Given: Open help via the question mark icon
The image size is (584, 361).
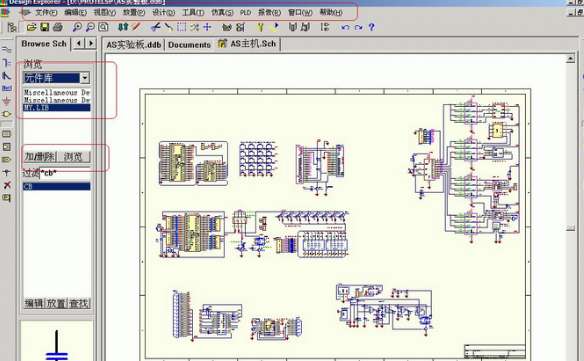Looking at the screenshot, I should pyautogui.click(x=371, y=27).
